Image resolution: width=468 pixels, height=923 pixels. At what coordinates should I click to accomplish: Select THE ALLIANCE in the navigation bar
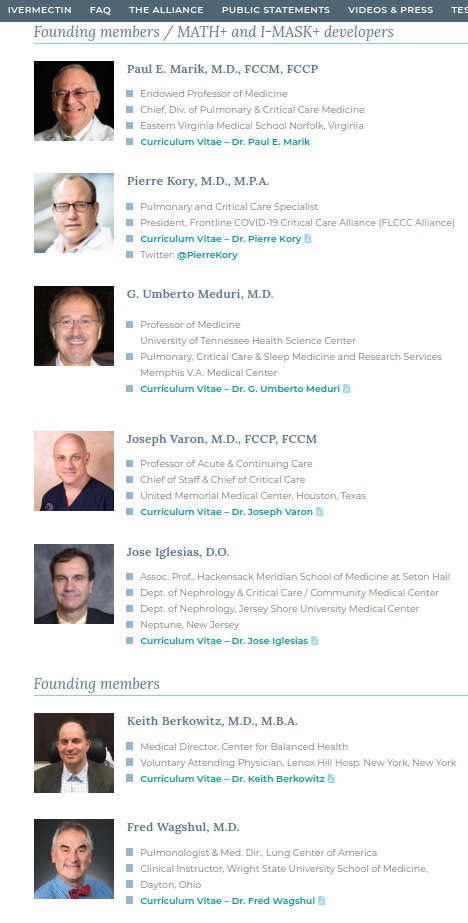166,10
